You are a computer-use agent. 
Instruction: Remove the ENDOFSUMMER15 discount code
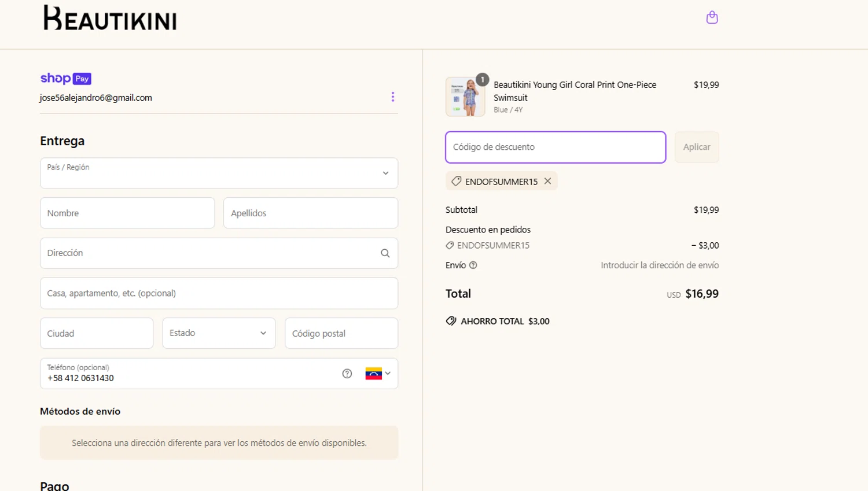(x=547, y=181)
